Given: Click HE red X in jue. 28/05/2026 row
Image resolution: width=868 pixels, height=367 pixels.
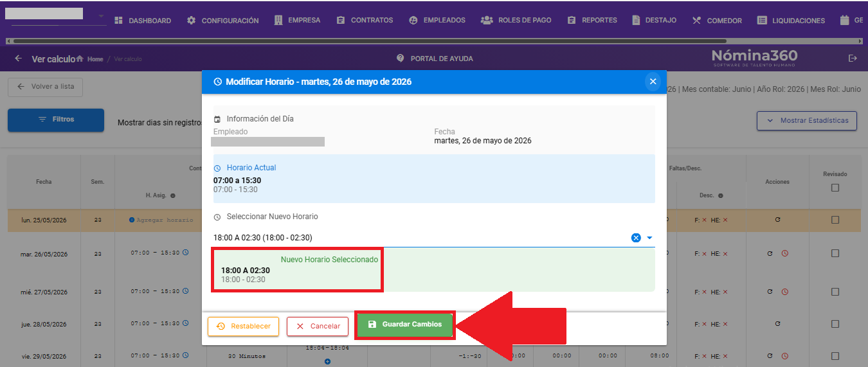Looking at the screenshot, I should 726,323.
